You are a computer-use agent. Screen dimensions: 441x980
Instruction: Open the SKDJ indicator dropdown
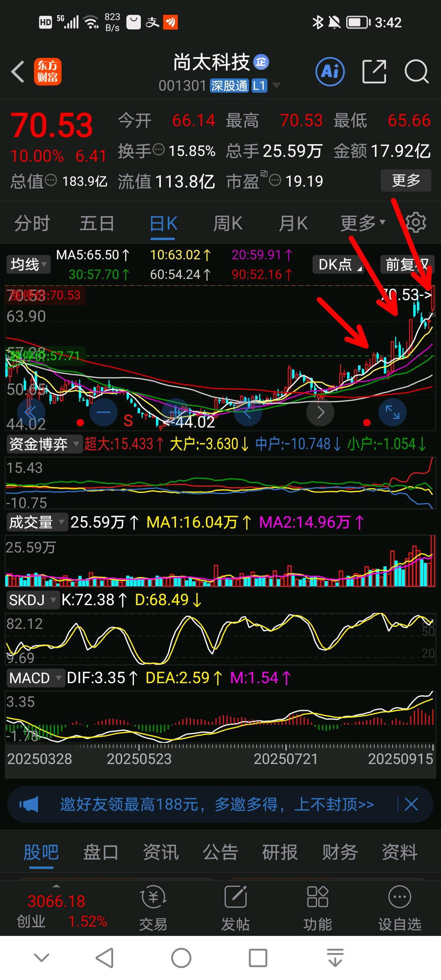click(x=33, y=600)
